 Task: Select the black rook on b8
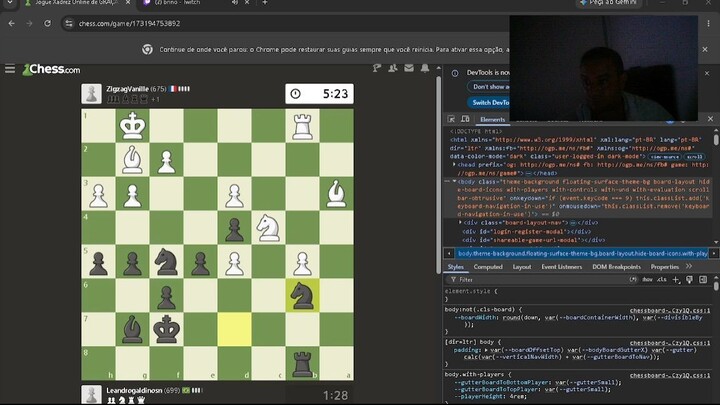(x=302, y=363)
